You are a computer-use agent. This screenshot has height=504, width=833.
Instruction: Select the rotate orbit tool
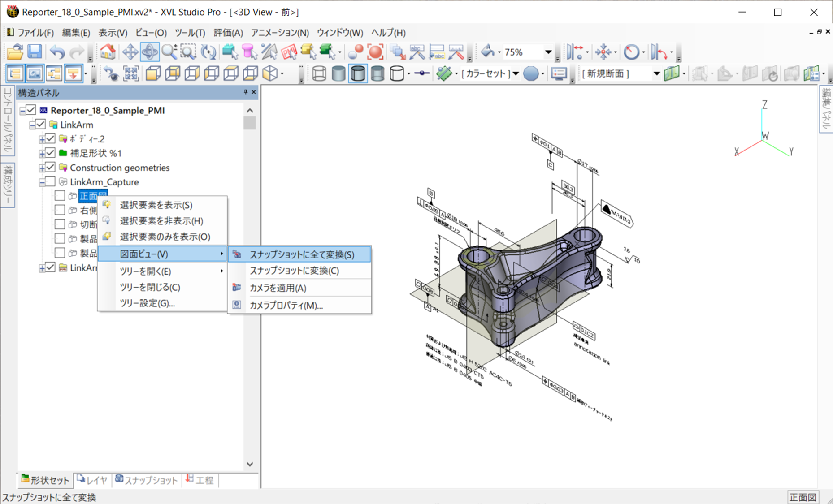149,52
